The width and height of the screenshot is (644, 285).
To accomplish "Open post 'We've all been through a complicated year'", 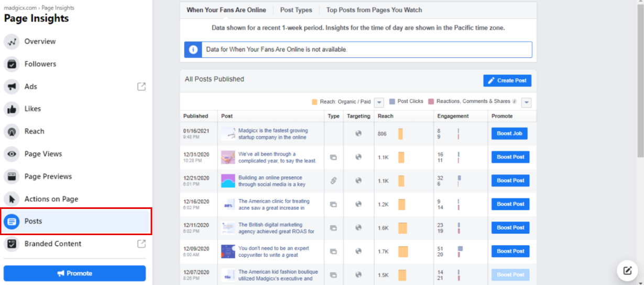I will (x=277, y=157).
